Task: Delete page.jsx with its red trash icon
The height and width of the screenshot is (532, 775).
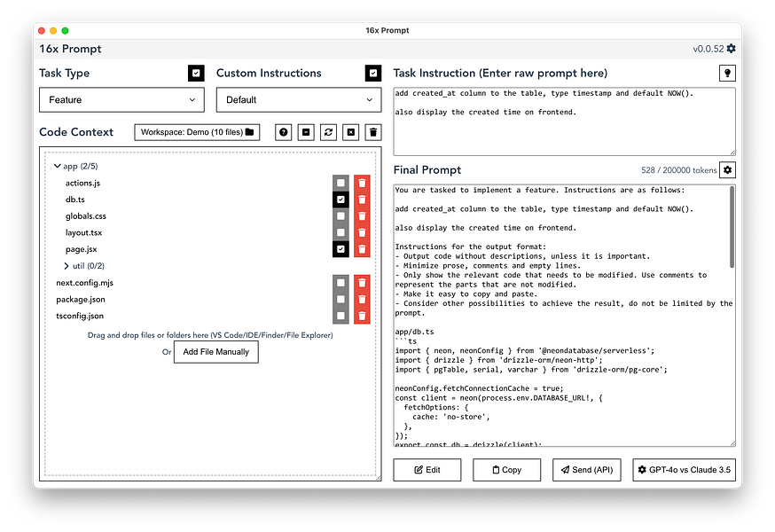Action: click(362, 249)
